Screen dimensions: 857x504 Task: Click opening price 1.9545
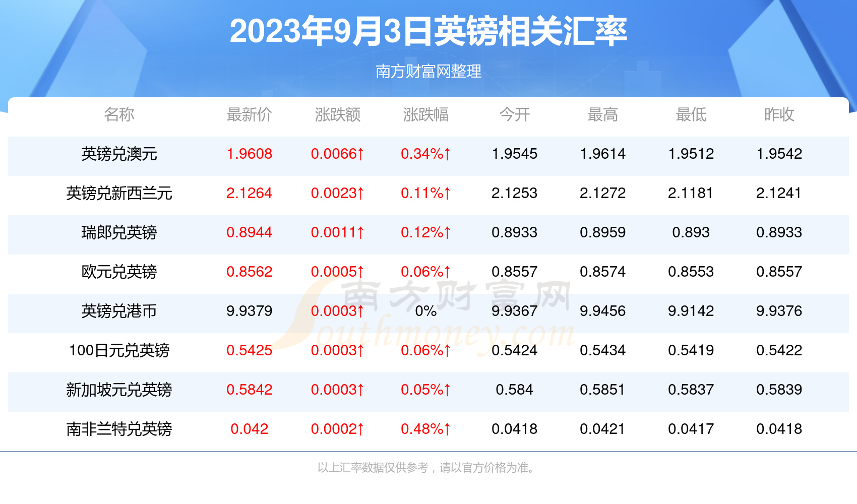514,154
